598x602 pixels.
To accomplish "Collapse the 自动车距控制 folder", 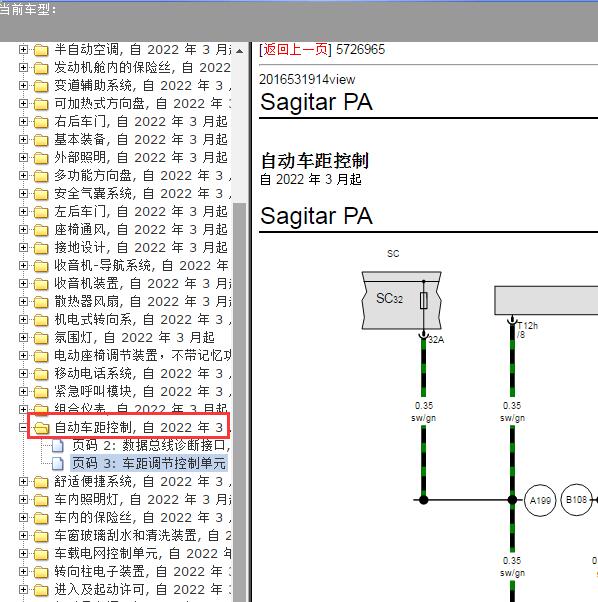I will pos(23,427).
